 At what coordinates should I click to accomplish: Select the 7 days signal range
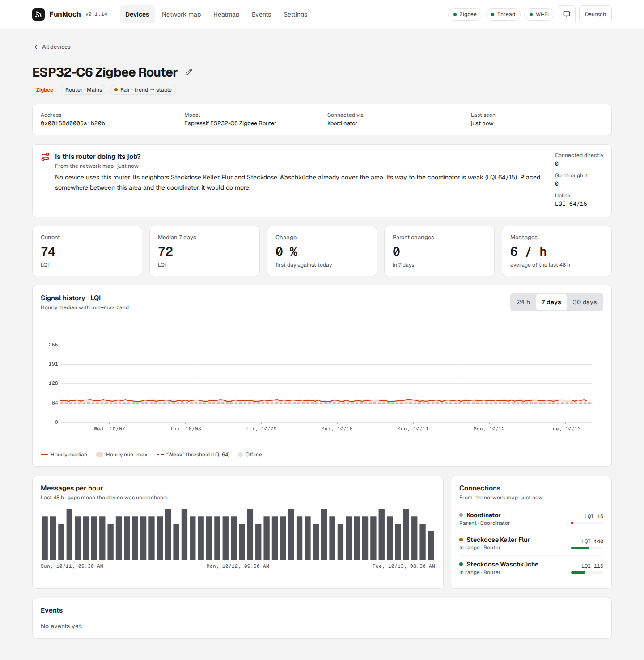[x=551, y=302]
